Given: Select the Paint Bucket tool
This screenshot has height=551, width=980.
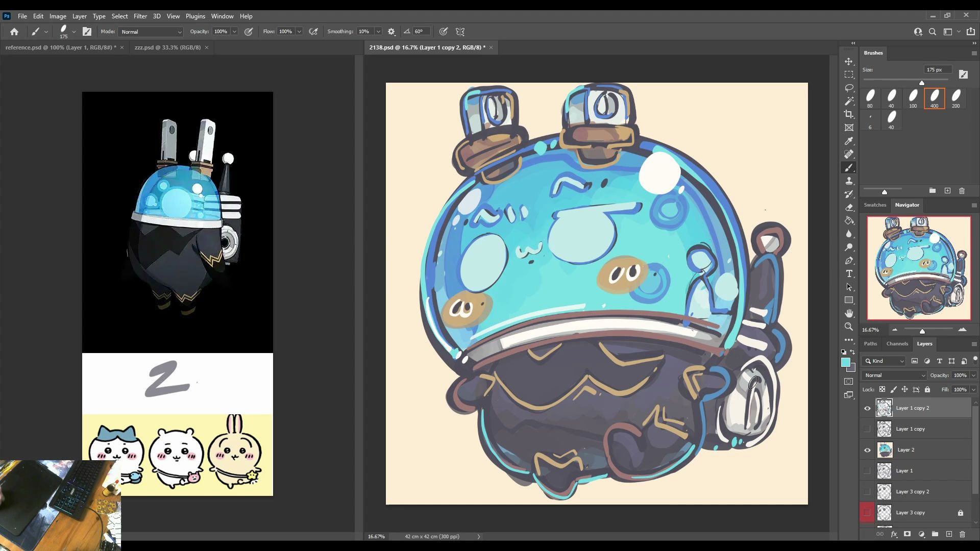Looking at the screenshot, I should 849,220.
